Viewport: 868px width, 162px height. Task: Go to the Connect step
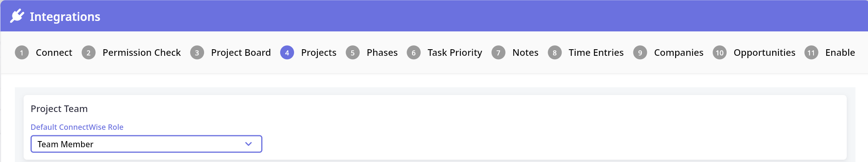point(54,53)
